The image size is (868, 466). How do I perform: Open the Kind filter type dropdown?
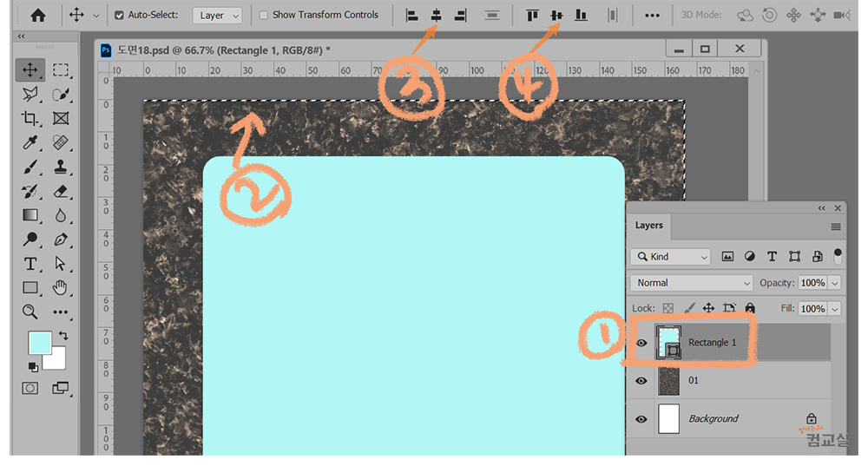click(x=670, y=257)
